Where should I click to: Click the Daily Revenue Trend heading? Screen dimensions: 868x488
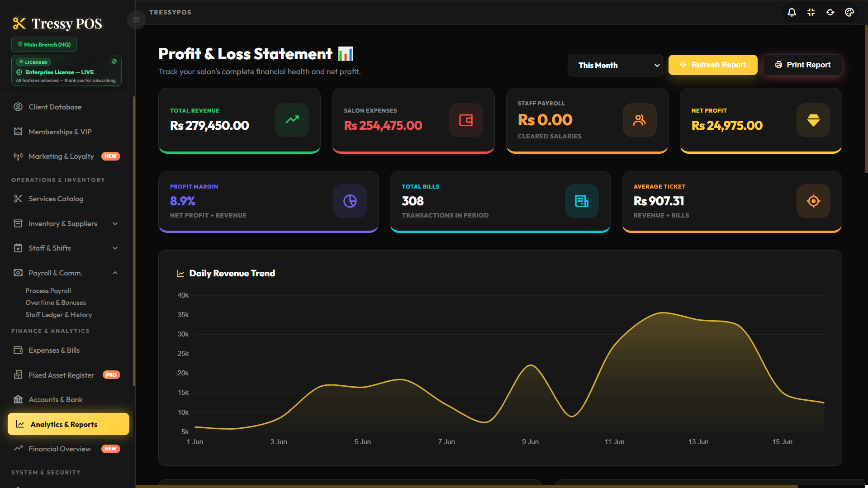(x=232, y=273)
